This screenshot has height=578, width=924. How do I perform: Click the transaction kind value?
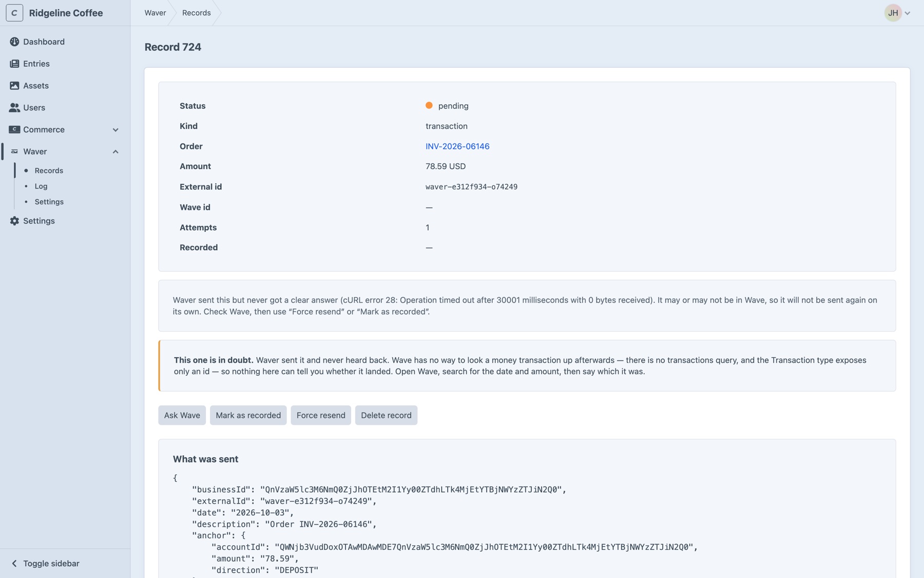click(x=447, y=126)
